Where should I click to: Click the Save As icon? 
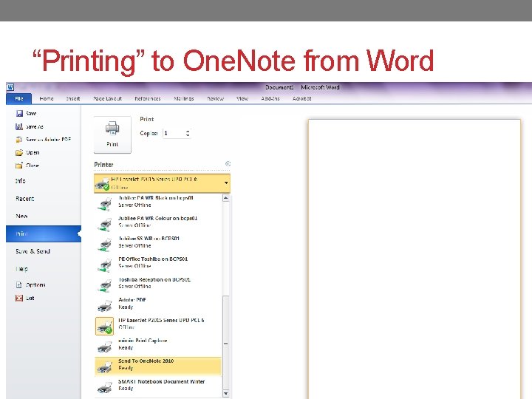[x=19, y=126]
